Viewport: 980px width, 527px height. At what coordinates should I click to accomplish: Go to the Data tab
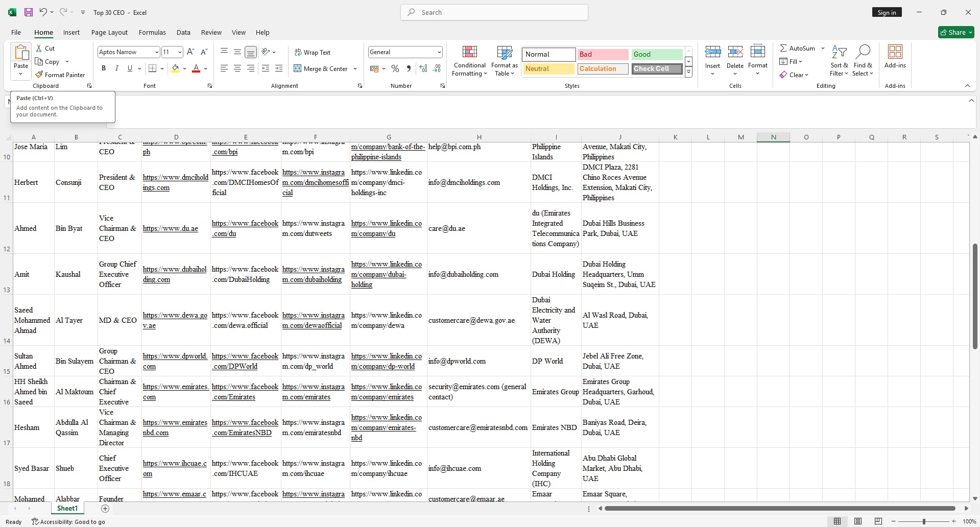183,32
